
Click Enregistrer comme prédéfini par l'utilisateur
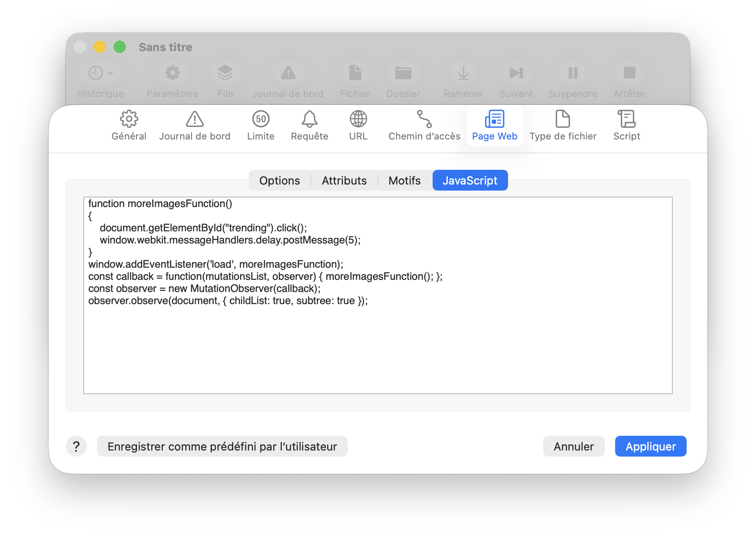tap(222, 447)
